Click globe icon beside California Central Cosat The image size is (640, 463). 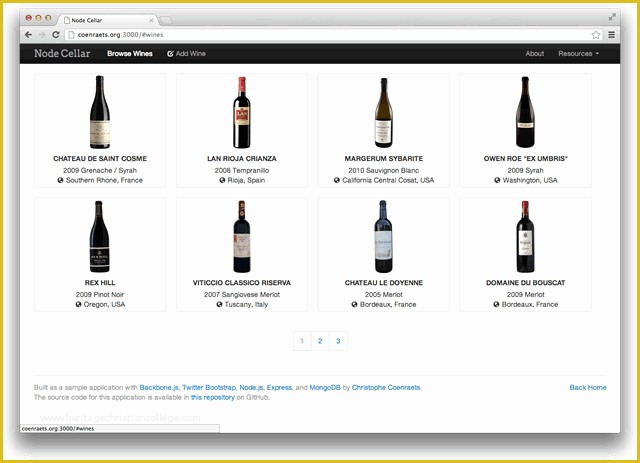pos(337,180)
